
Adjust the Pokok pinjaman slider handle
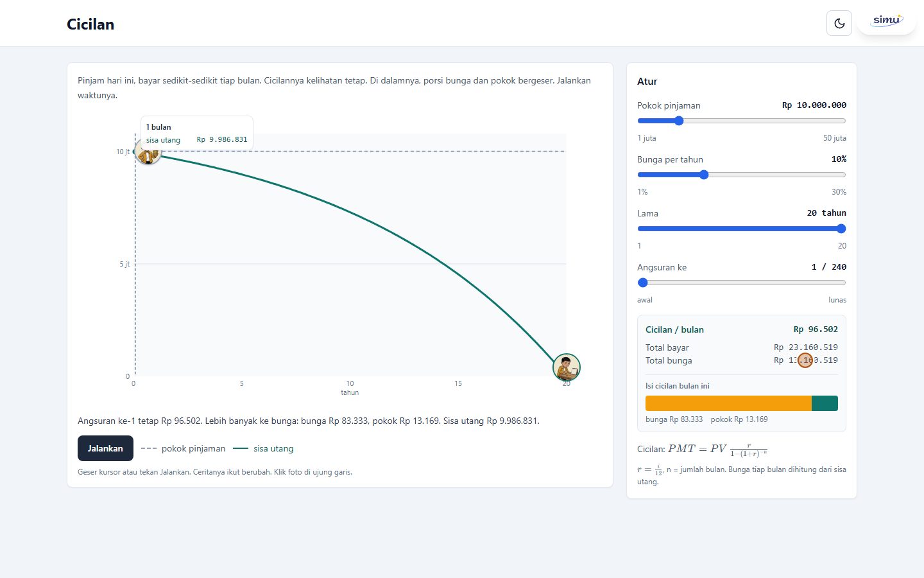pos(679,121)
